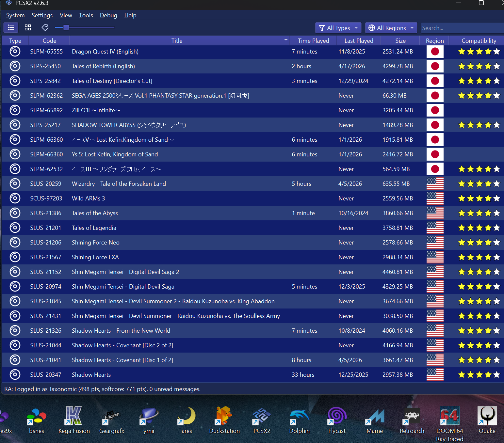Open DOOM 64 Ray Traced shortcut
Viewport: 504px width, 443px height.
pos(450,424)
